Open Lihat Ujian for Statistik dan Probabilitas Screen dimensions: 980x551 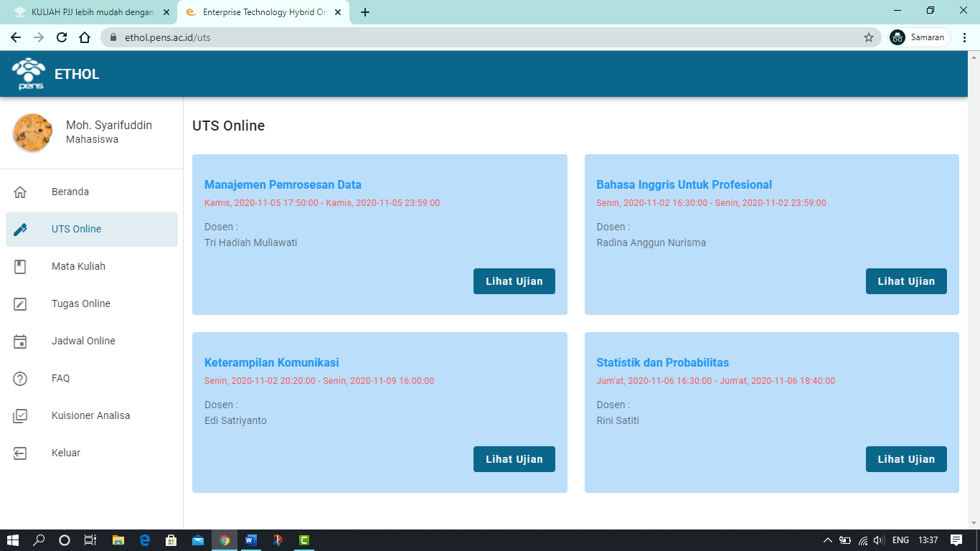[906, 458]
